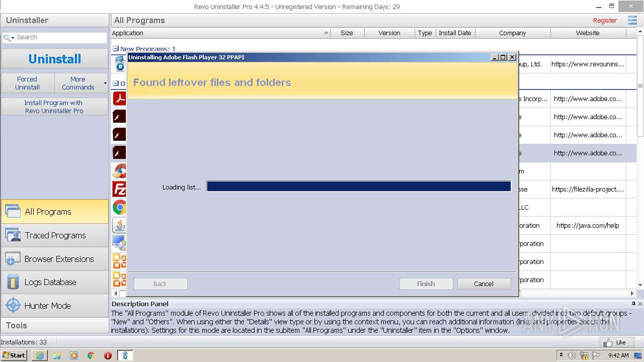Viewport: 644px width, 362px height.
Task: Select the Java program icon
Action: point(119,225)
